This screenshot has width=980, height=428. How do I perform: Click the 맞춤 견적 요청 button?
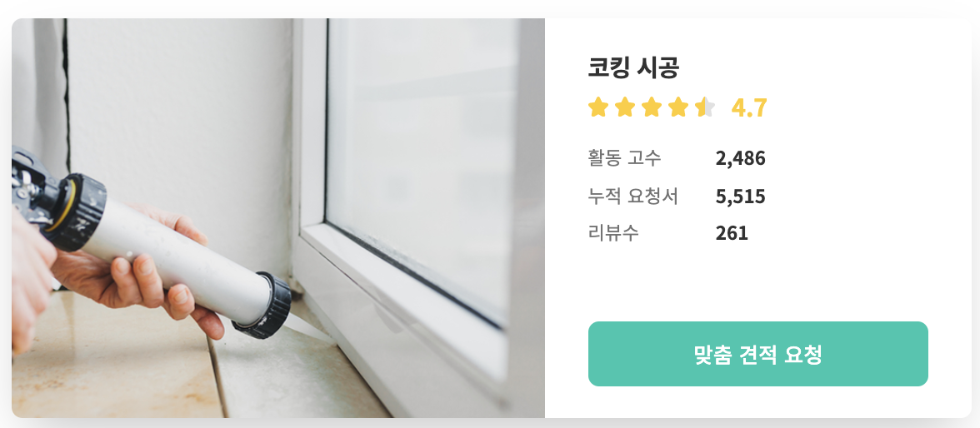click(x=757, y=354)
